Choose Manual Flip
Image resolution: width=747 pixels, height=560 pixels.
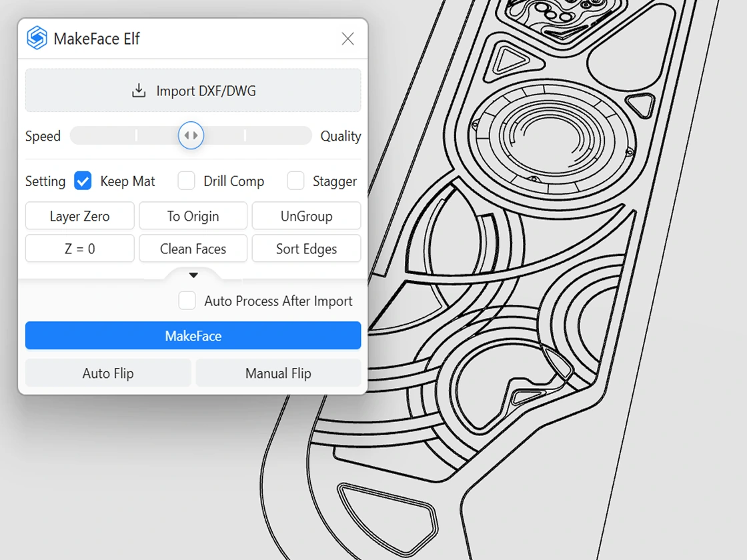pyautogui.click(x=278, y=373)
